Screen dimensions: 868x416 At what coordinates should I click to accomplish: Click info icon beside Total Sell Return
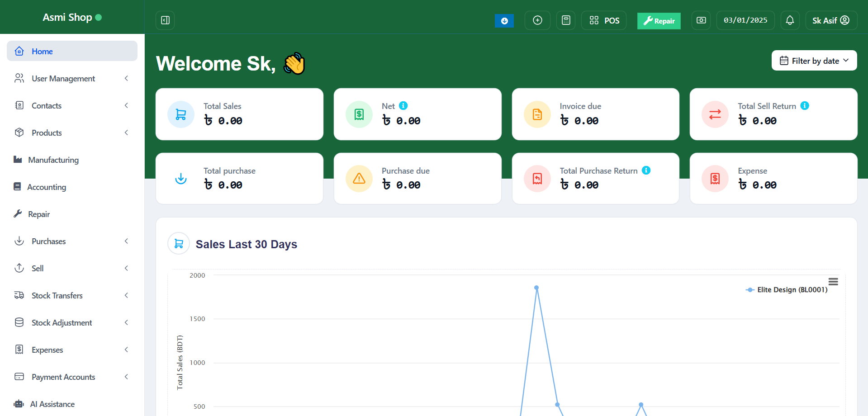[804, 106]
